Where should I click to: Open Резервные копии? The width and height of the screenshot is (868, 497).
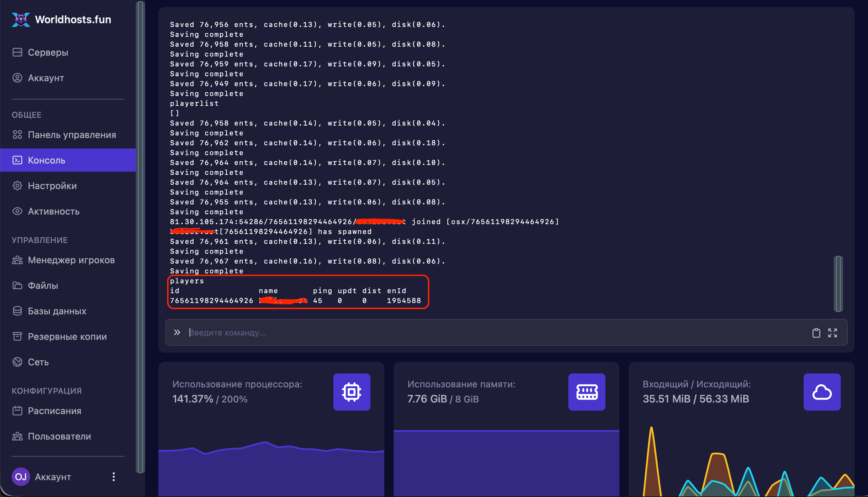pos(68,337)
